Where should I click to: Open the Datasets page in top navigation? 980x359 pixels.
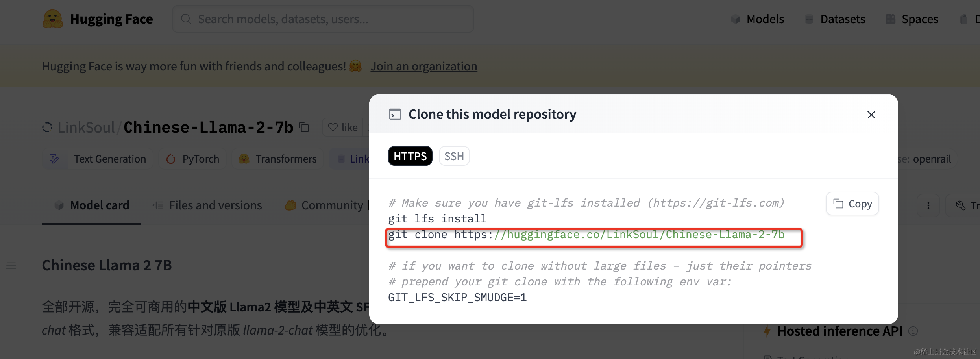pos(835,19)
